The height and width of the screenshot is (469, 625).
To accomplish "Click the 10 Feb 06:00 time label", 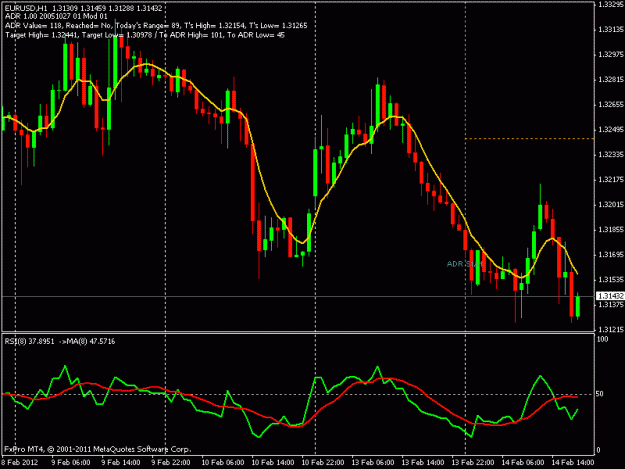I will pos(223,463).
